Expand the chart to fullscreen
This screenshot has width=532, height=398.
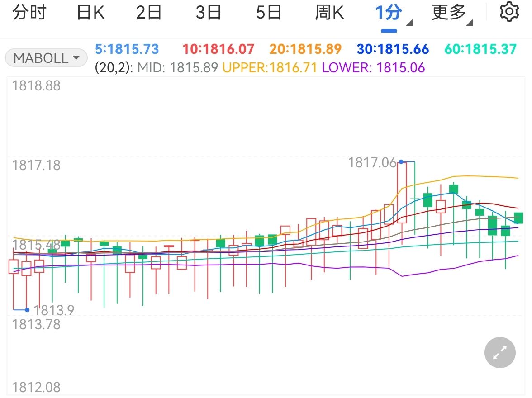point(499,352)
